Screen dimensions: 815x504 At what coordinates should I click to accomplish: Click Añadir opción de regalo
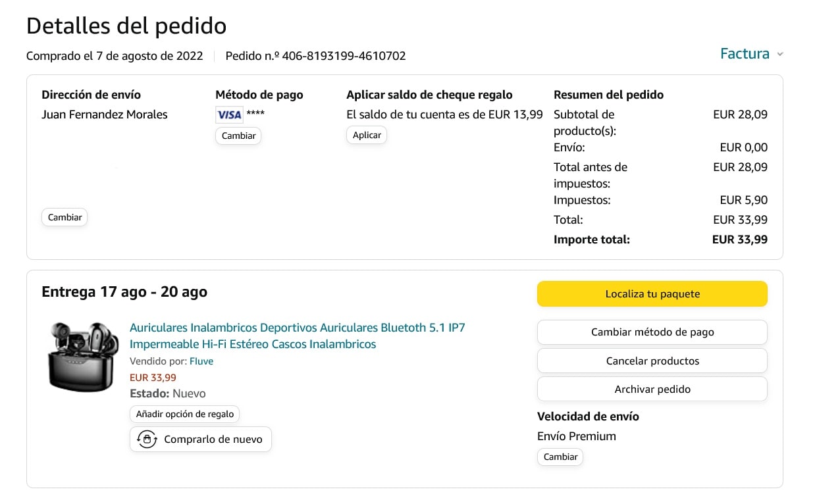[x=184, y=414]
